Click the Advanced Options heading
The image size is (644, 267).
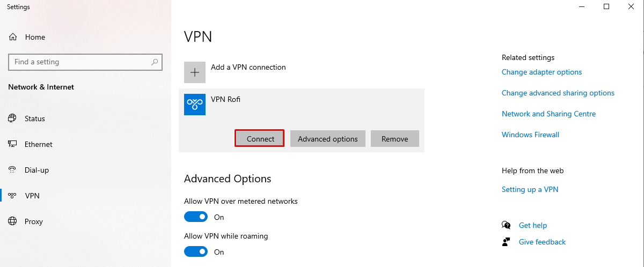[228, 179]
